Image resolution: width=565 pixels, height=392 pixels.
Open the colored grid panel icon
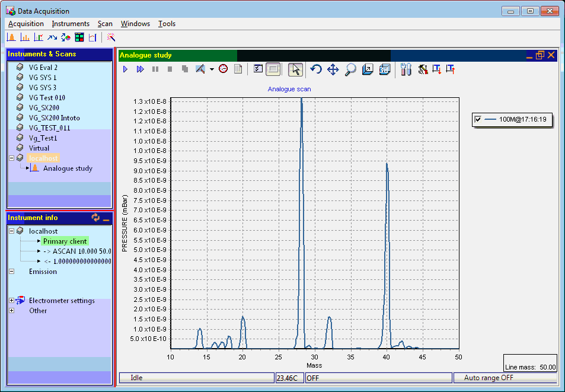79,37
